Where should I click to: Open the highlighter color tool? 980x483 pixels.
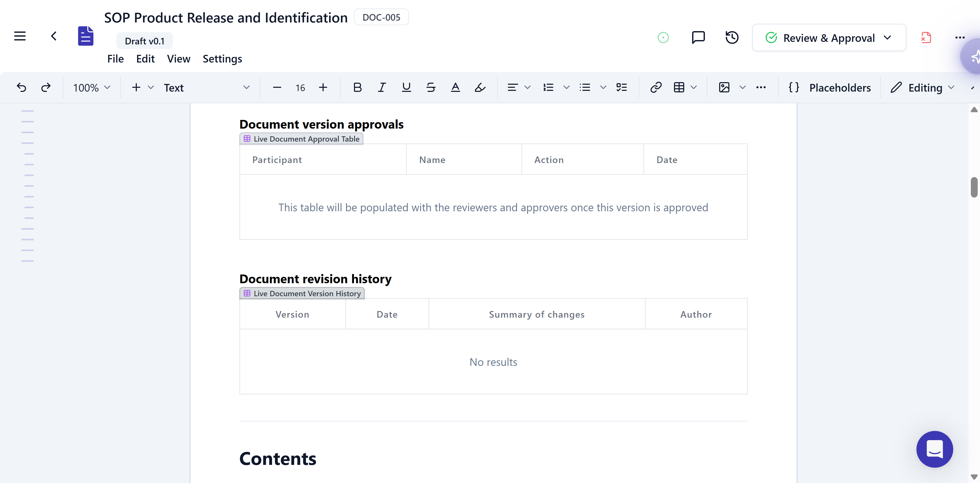pyautogui.click(x=480, y=88)
